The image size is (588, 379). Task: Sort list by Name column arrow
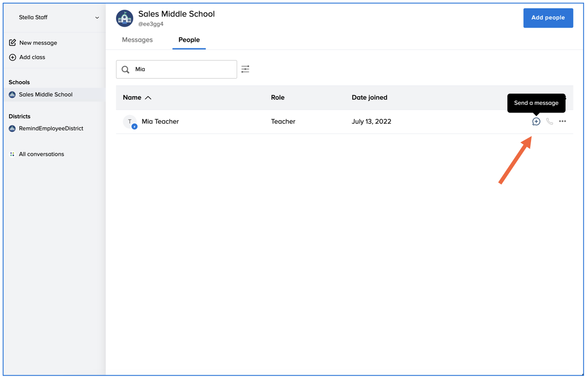tap(148, 98)
